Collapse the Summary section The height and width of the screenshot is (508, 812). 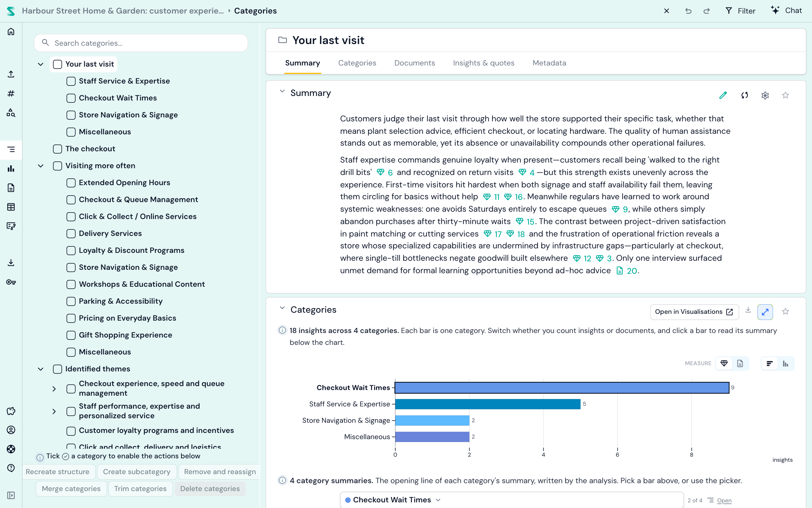[x=282, y=91]
